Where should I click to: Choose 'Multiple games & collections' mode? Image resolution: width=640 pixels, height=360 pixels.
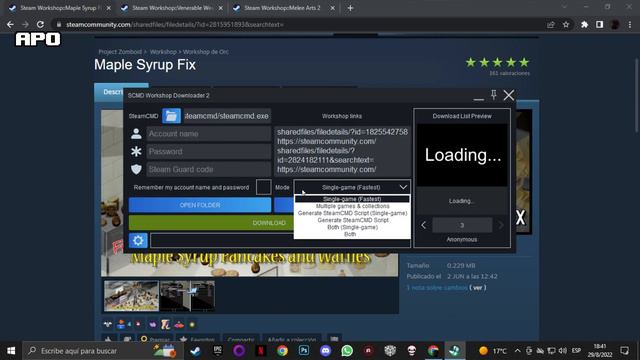click(x=352, y=206)
